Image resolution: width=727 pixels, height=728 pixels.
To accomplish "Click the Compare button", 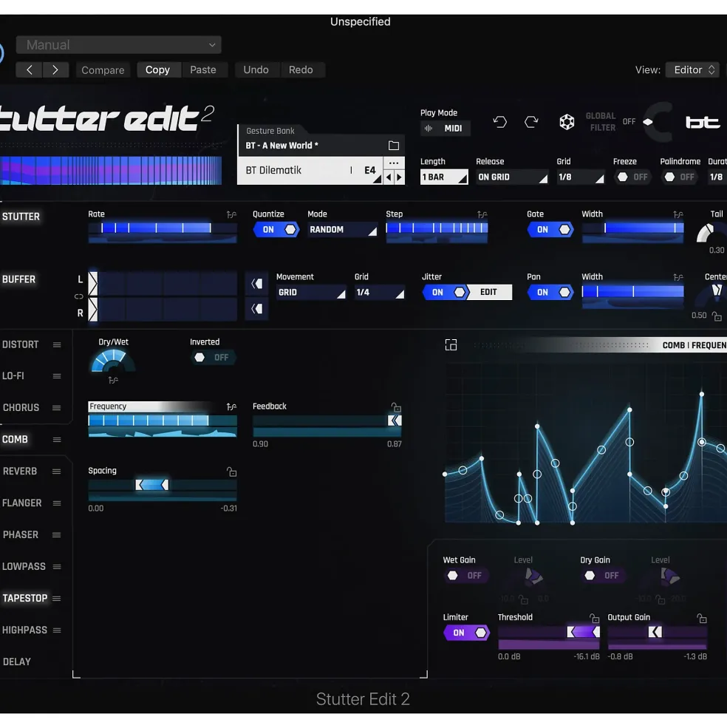I will click(103, 70).
